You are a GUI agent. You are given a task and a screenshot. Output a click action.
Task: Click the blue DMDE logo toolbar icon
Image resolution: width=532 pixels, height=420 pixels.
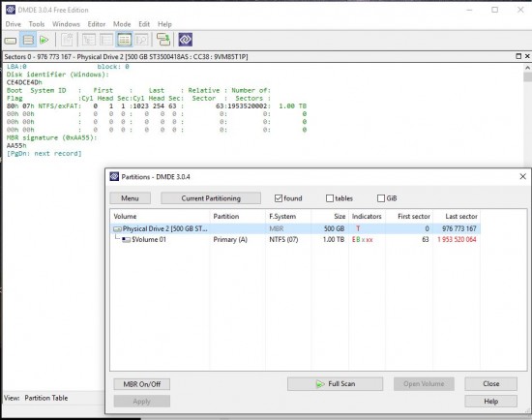(186, 40)
